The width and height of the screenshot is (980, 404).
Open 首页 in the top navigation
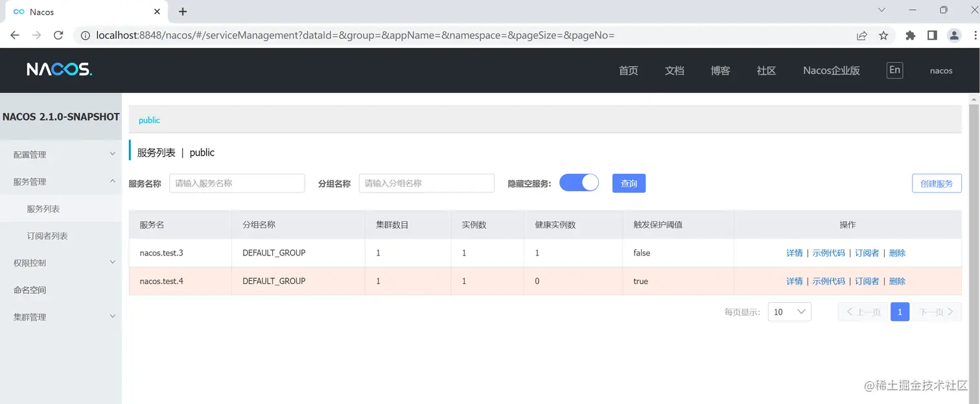tap(628, 71)
